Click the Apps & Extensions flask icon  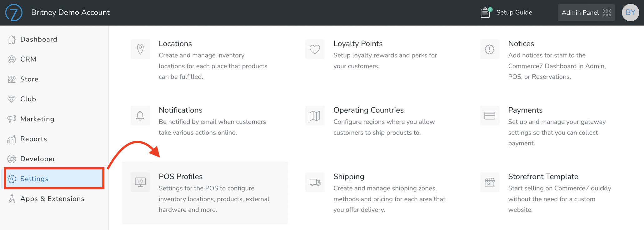pos(12,198)
